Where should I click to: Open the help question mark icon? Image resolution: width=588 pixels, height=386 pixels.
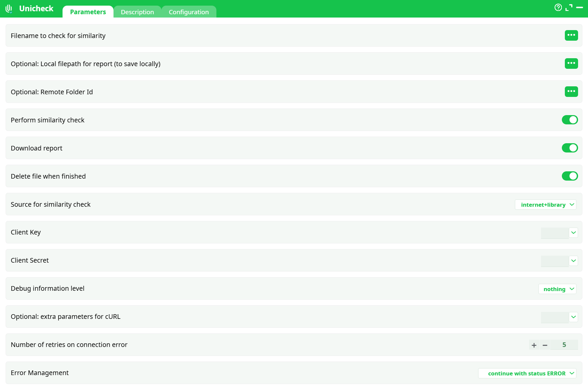(x=558, y=7)
